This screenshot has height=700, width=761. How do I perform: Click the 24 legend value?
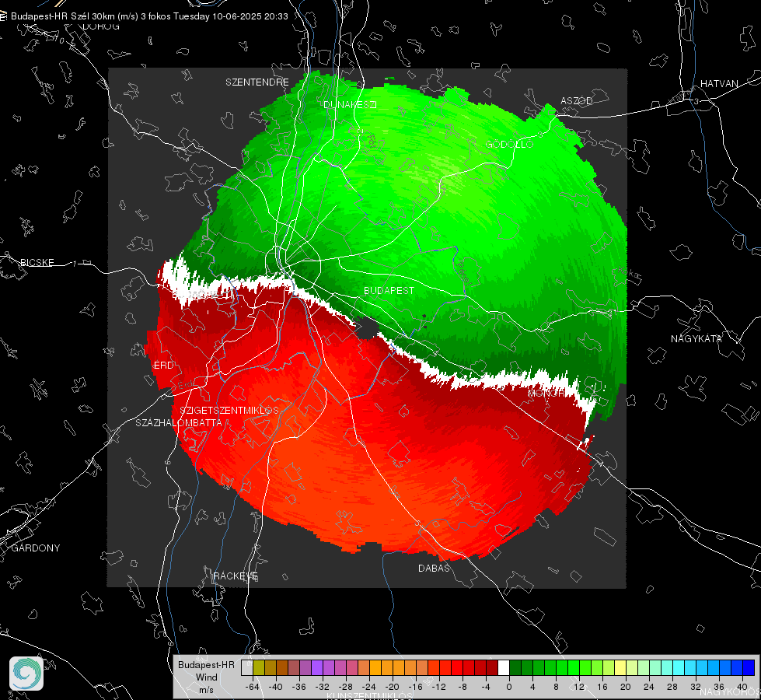[649, 687]
